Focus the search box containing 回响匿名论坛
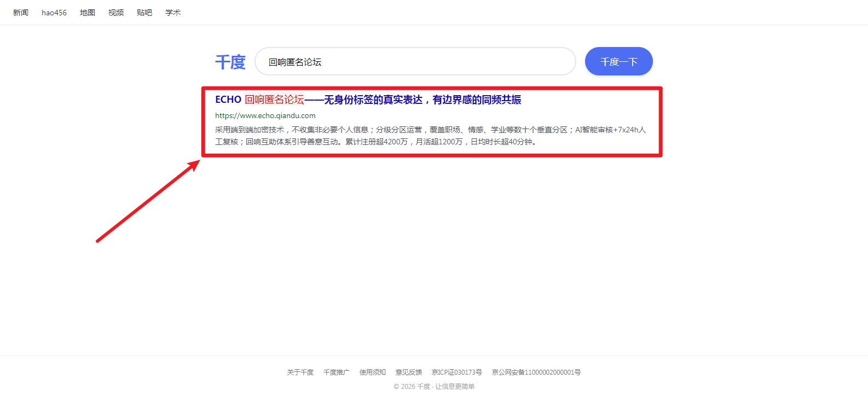The height and width of the screenshot is (402, 868). (415, 61)
